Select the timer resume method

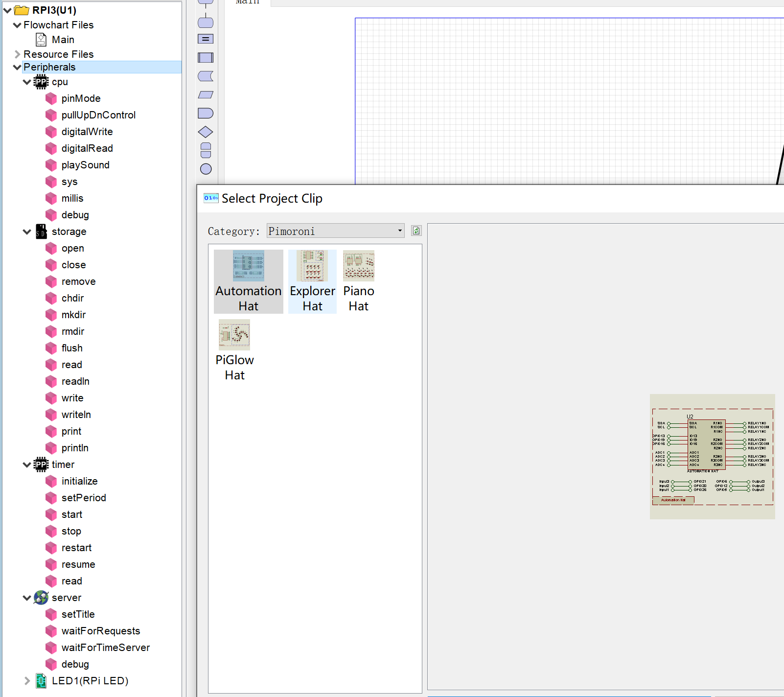coord(79,564)
